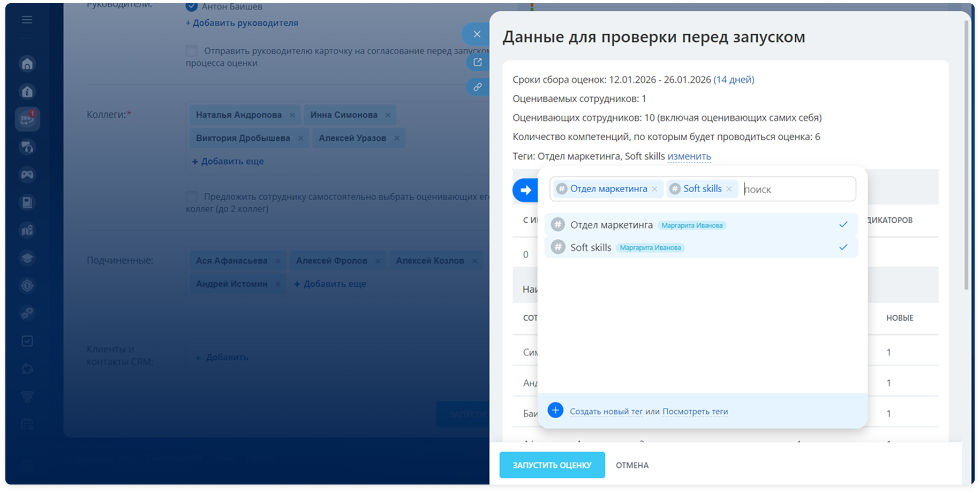Click the blue plus icon to create tag
The width and height of the screenshot is (980, 492).
(x=555, y=411)
